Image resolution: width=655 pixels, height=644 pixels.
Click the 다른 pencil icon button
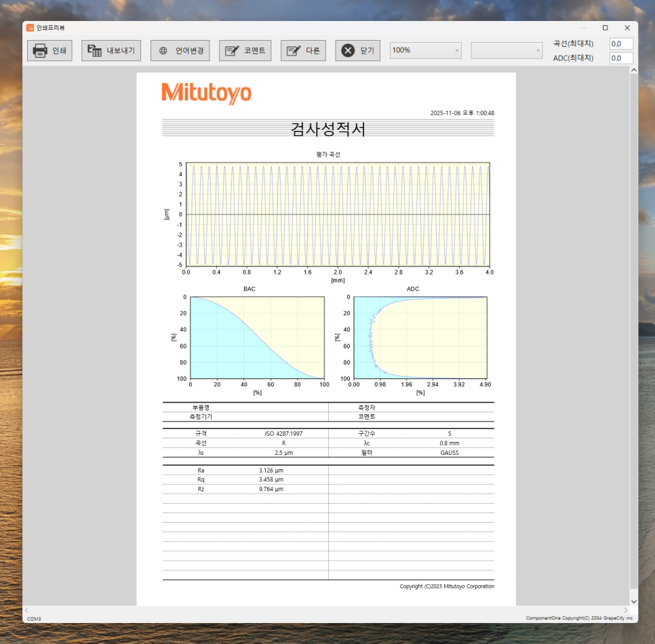point(294,51)
